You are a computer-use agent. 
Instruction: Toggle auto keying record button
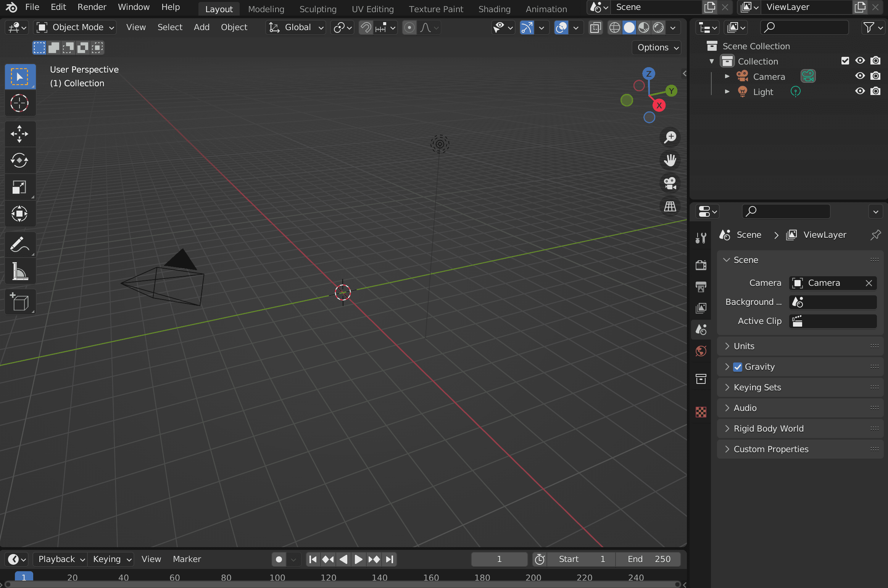pyautogui.click(x=279, y=559)
